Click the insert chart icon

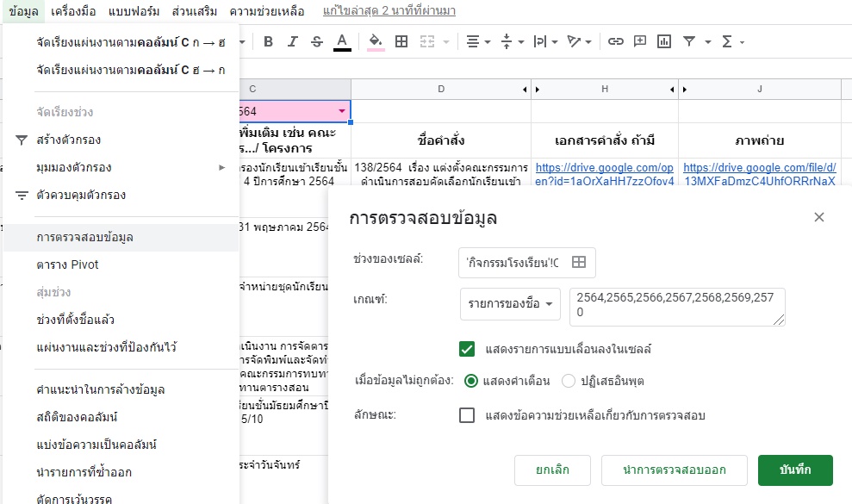click(663, 41)
